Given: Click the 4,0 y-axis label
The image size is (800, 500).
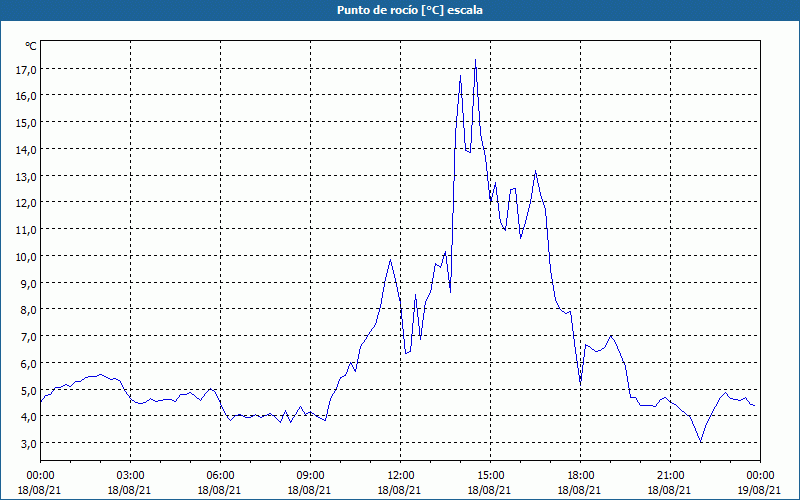Looking at the screenshot, I should [29, 417].
